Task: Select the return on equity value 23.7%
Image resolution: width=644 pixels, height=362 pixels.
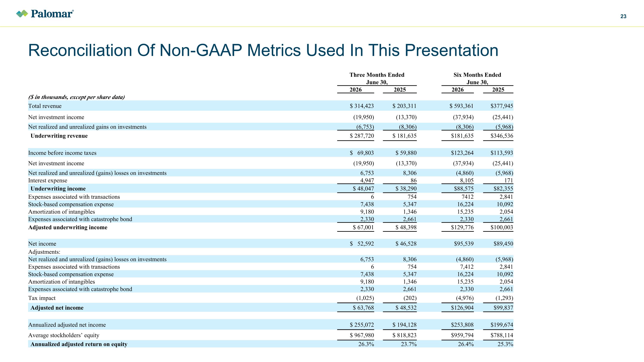Action: click(409, 344)
